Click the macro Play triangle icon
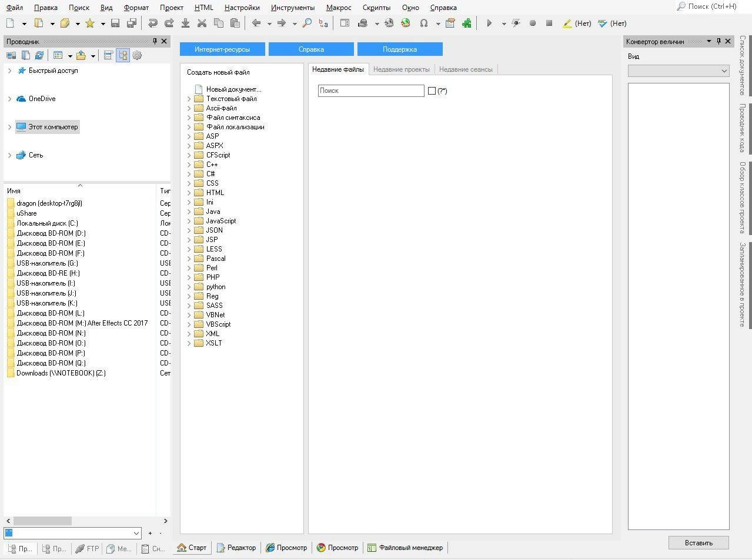The image size is (752, 560). (x=489, y=23)
